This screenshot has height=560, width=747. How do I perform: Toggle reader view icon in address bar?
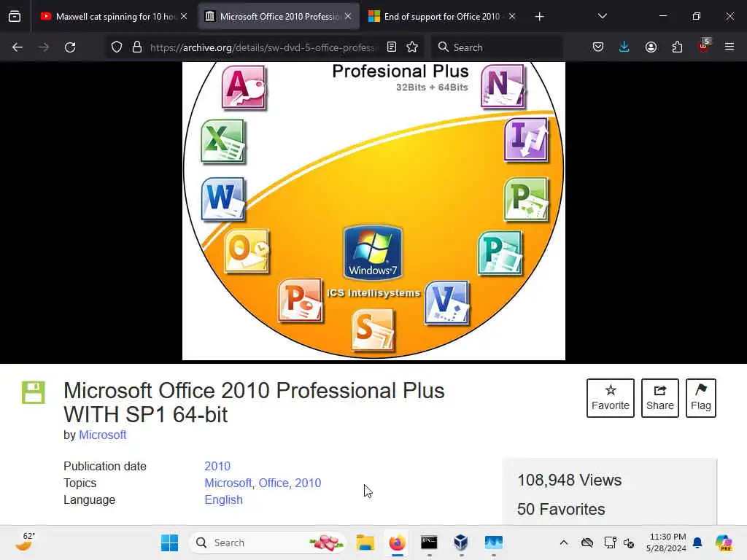391,47
